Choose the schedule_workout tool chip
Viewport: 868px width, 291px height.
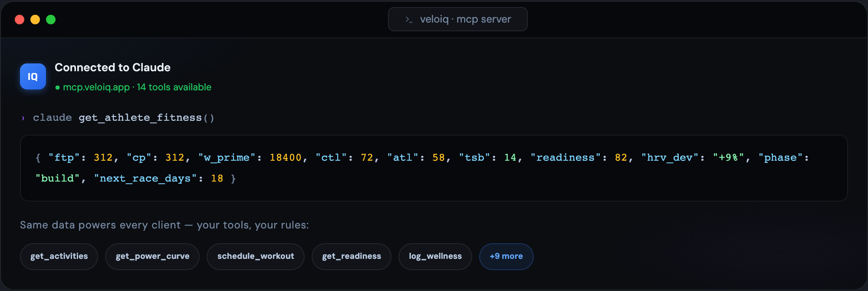[x=256, y=256]
